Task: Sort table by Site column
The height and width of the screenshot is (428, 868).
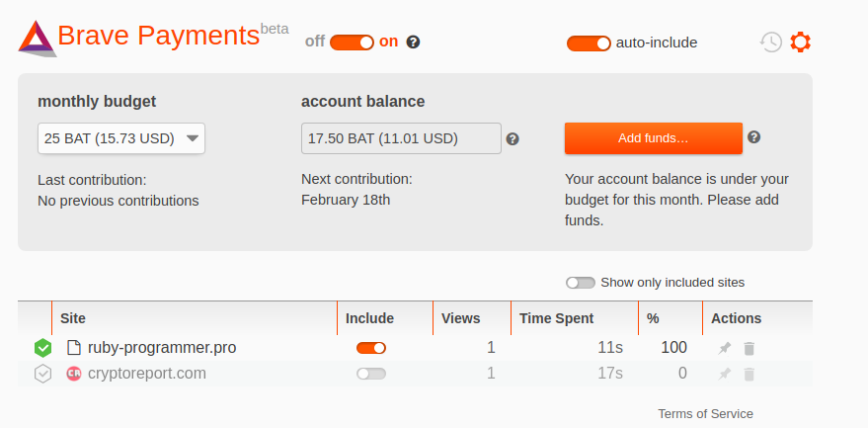Action: [195, 318]
